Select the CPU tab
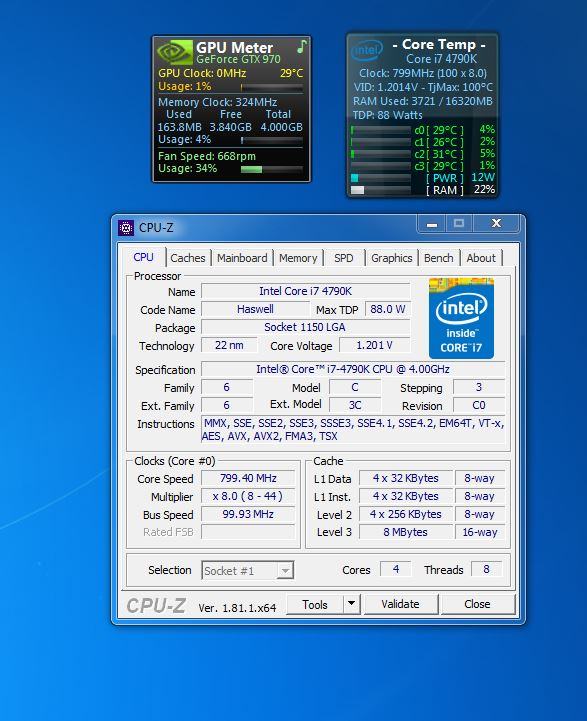The image size is (587, 721). click(143, 258)
